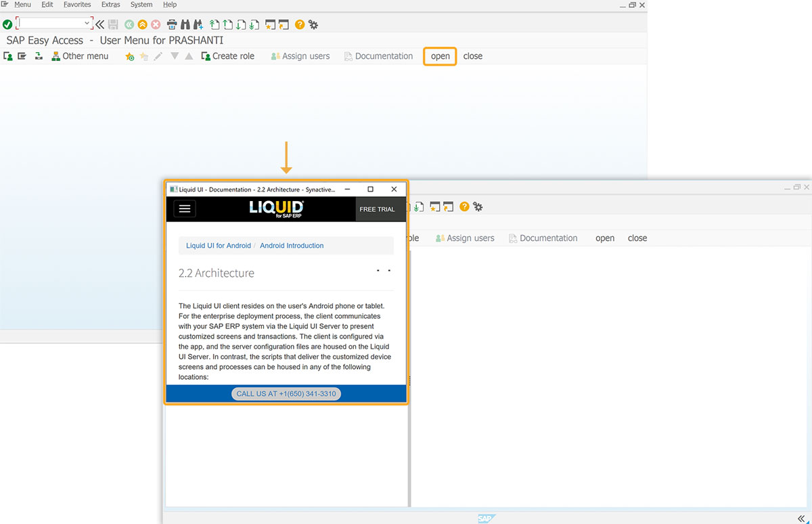Click the green Enter checkmark icon

(x=7, y=24)
